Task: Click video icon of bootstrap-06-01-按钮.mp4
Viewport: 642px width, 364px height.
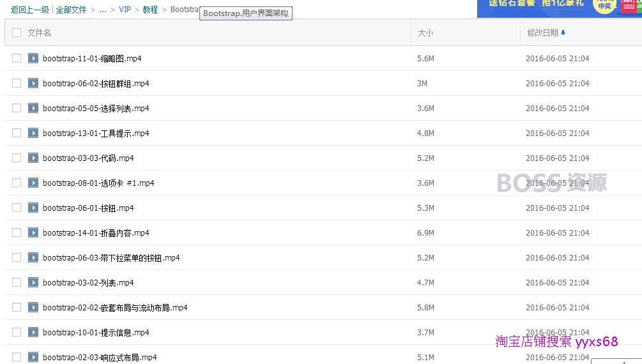Action: coord(33,208)
